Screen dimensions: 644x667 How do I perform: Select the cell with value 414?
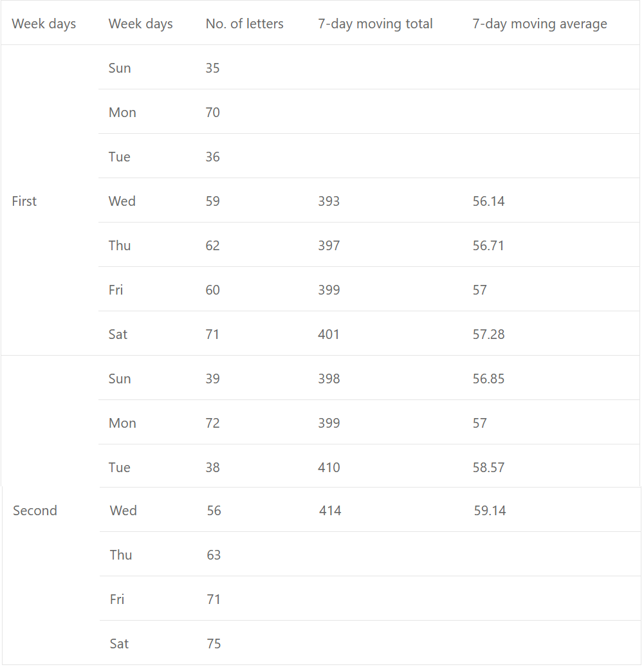[330, 511]
